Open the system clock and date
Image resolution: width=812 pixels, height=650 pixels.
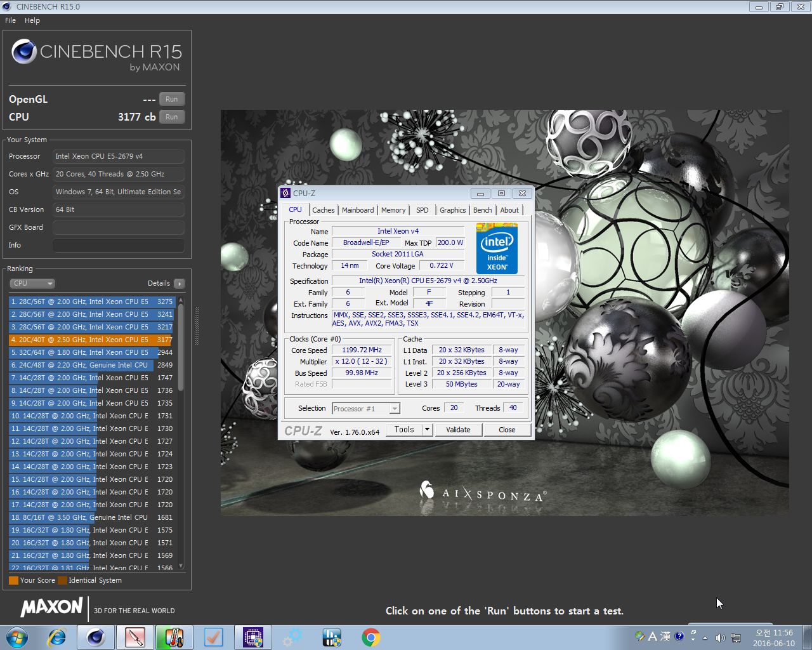click(774, 638)
